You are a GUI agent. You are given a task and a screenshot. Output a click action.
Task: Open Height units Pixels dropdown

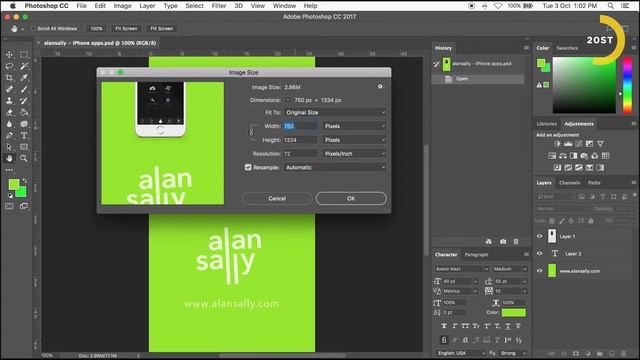354,140
